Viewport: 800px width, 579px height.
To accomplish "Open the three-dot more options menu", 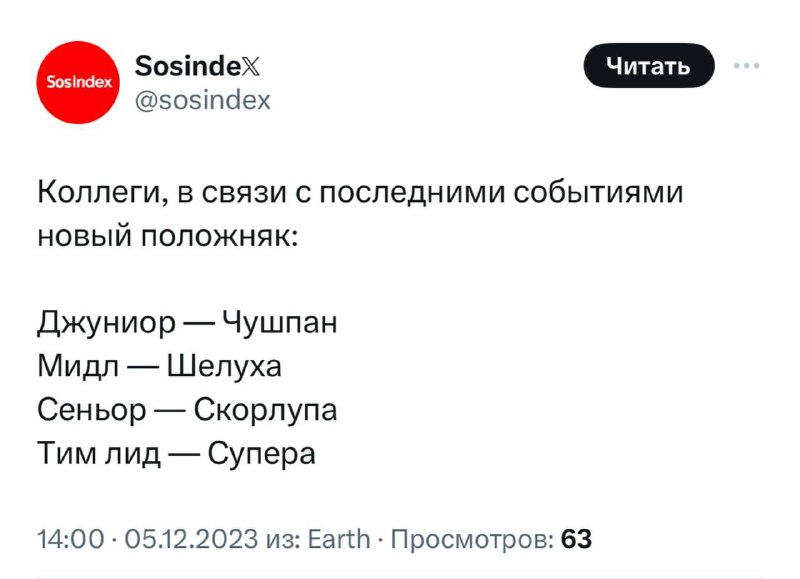I will 747,65.
